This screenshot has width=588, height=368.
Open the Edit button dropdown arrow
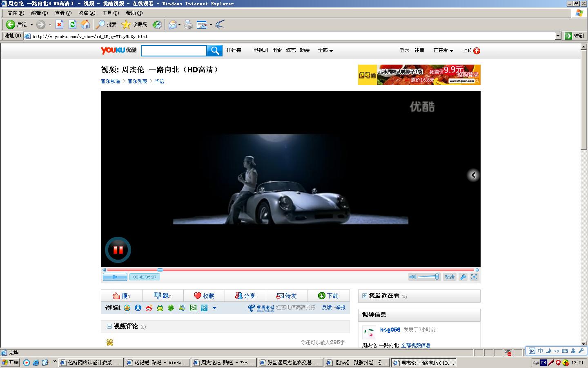[x=211, y=25]
